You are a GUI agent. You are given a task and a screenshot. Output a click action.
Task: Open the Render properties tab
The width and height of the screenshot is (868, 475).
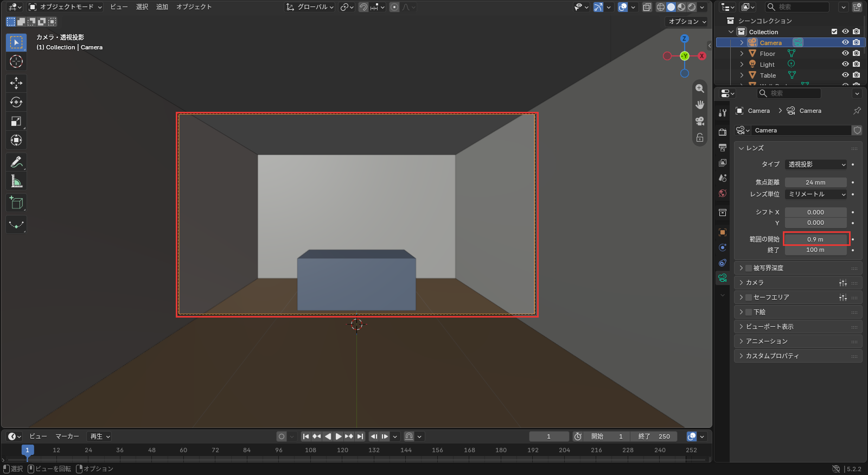(x=723, y=132)
